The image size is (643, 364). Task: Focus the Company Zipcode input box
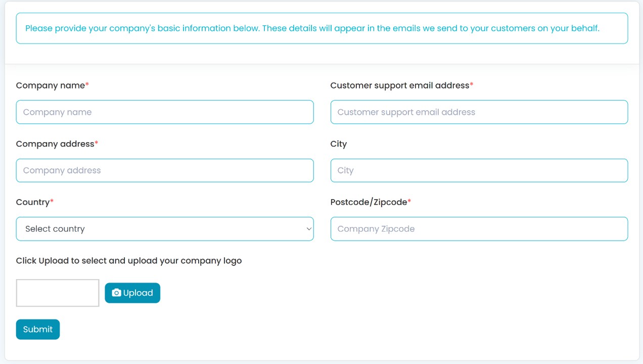point(479,229)
